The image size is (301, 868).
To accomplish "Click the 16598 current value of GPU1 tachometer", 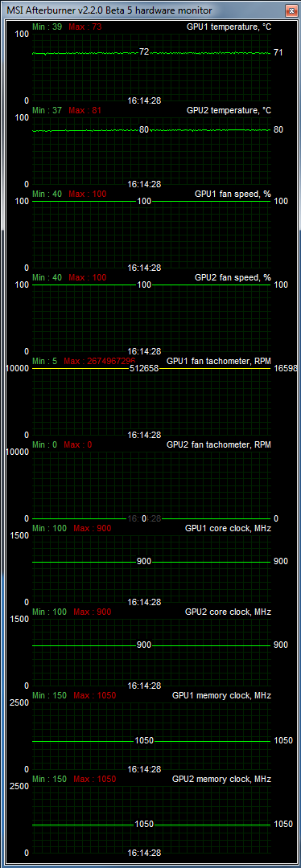I will point(286,368).
